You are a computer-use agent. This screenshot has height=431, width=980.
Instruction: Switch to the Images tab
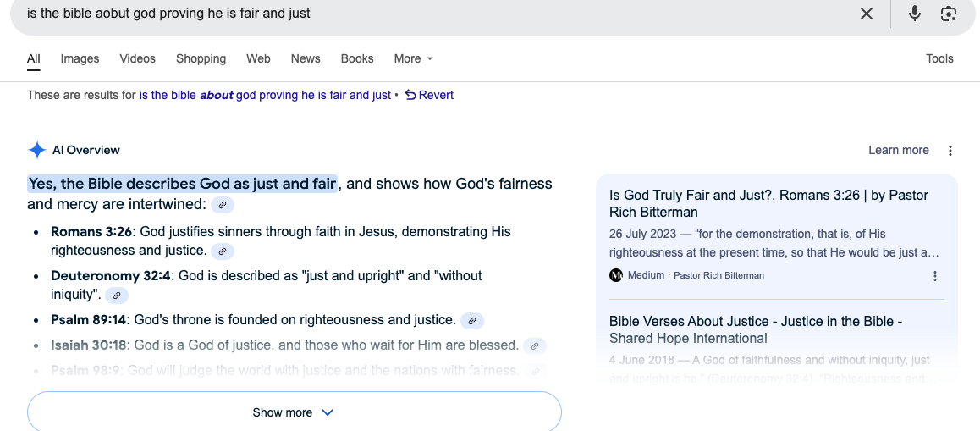pyautogui.click(x=80, y=58)
